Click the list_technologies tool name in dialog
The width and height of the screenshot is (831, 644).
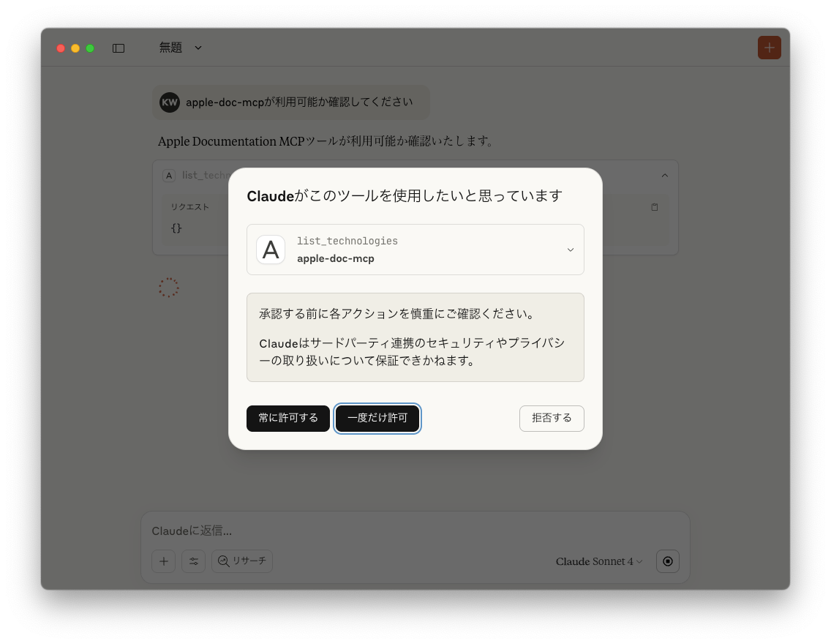[x=347, y=241]
